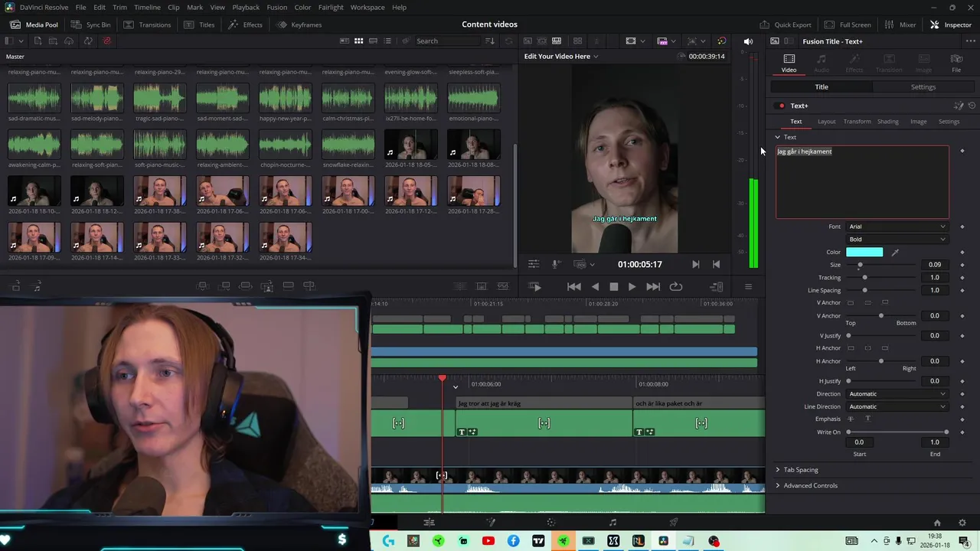980x551 pixels.
Task: Toggle the Effects panel
Action: tap(245, 24)
